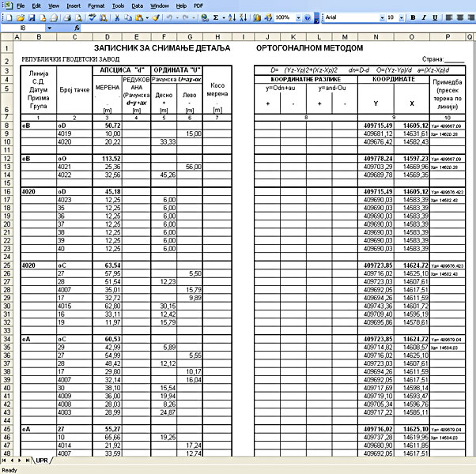Click cell containing 50,72 in column D
This screenshot has width=476, height=474.
pos(108,126)
